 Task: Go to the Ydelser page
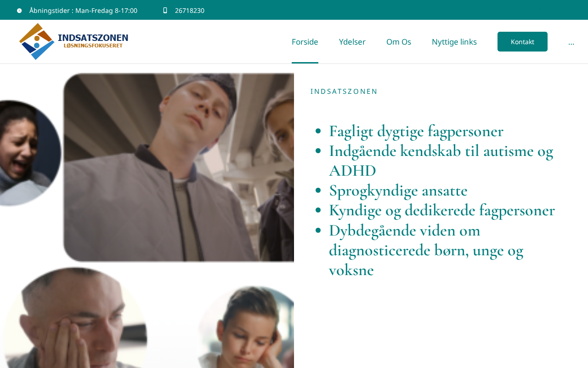pos(352,42)
